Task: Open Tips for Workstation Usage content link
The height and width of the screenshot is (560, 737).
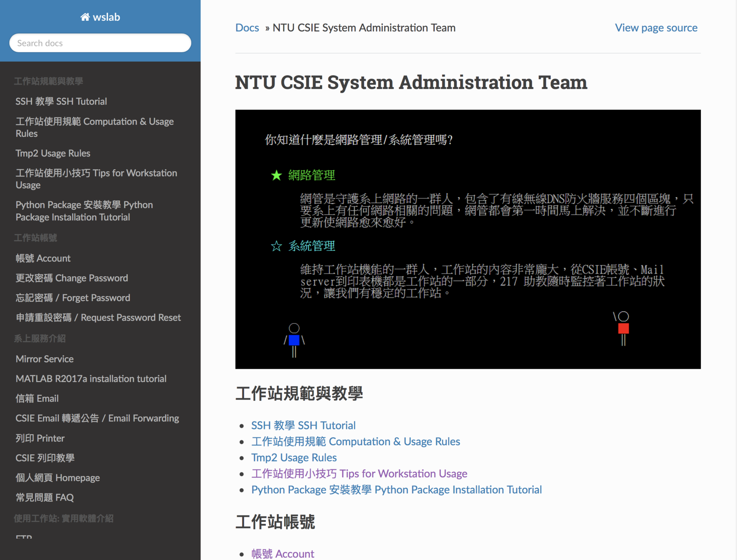Action: click(x=359, y=473)
